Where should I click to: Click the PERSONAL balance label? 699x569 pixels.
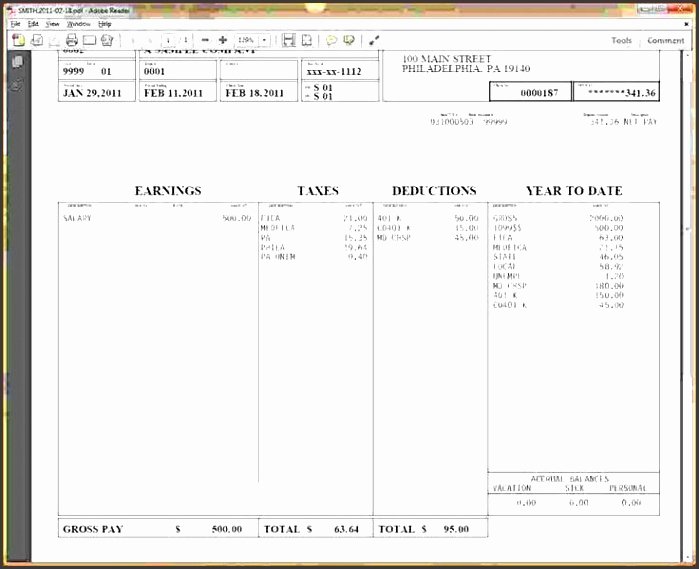pyautogui.click(x=628, y=488)
